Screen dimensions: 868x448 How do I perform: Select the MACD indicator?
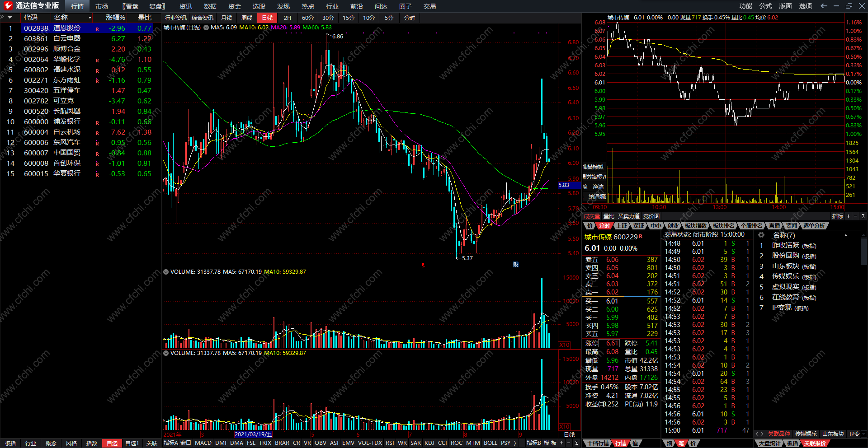[203, 443]
